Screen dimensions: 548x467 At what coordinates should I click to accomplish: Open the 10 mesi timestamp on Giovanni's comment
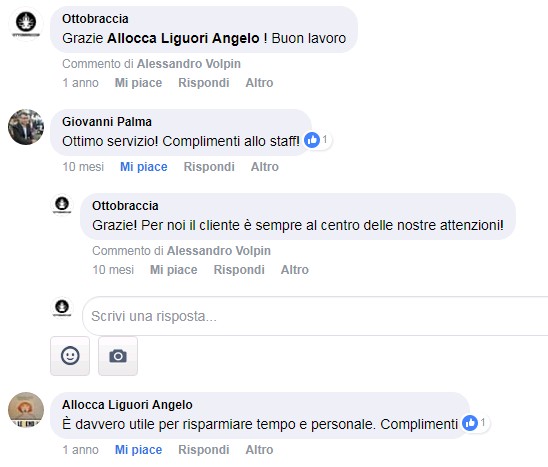[x=83, y=167]
